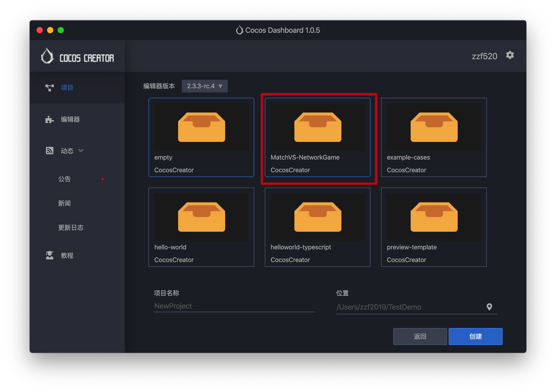Pick the helloworld-typescript template
The height and width of the screenshot is (392, 556).
(318, 227)
